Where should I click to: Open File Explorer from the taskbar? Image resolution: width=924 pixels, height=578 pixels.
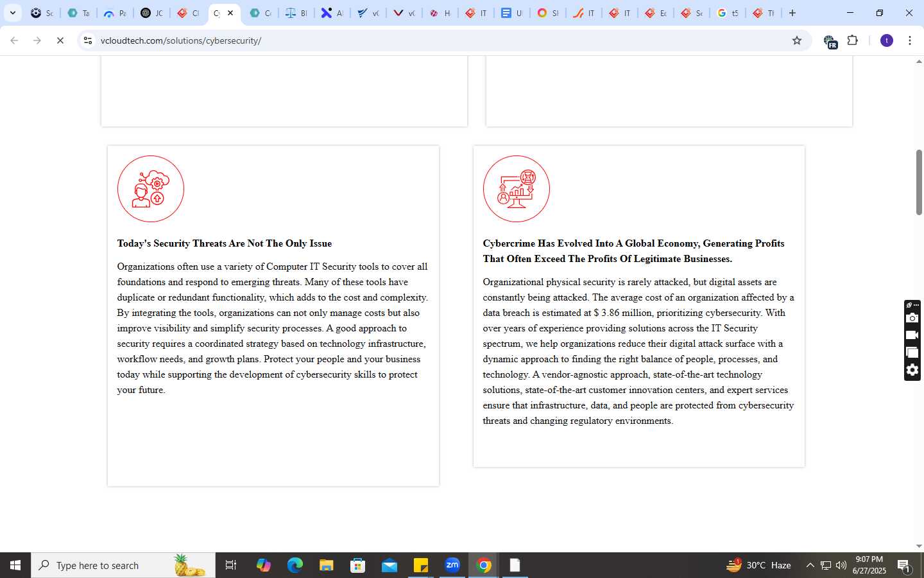tap(327, 565)
